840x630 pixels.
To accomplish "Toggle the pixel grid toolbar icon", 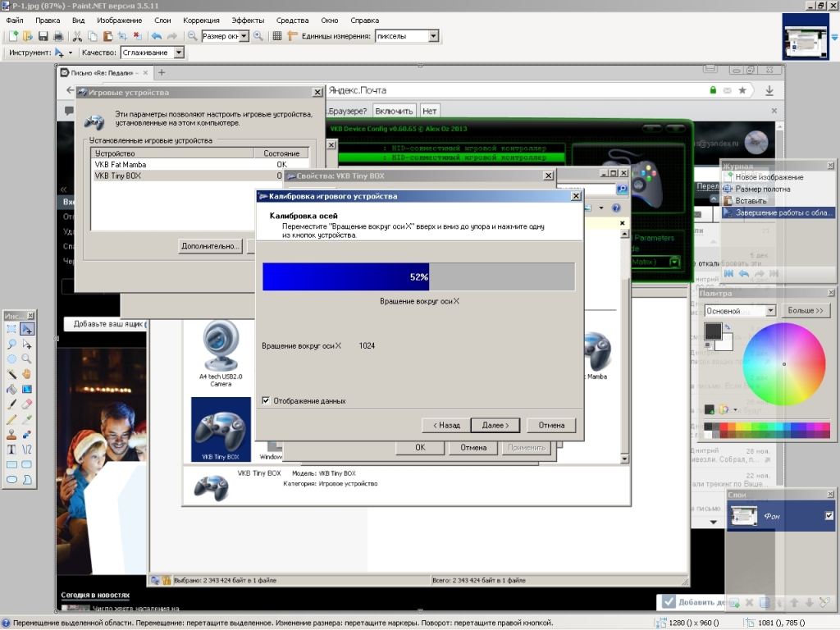I will [277, 36].
